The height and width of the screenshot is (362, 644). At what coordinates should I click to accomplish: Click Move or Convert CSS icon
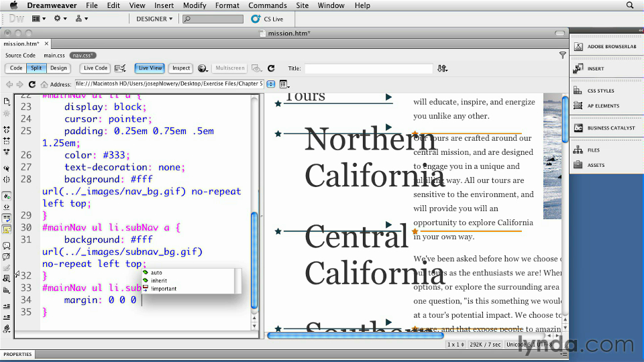click(7, 290)
